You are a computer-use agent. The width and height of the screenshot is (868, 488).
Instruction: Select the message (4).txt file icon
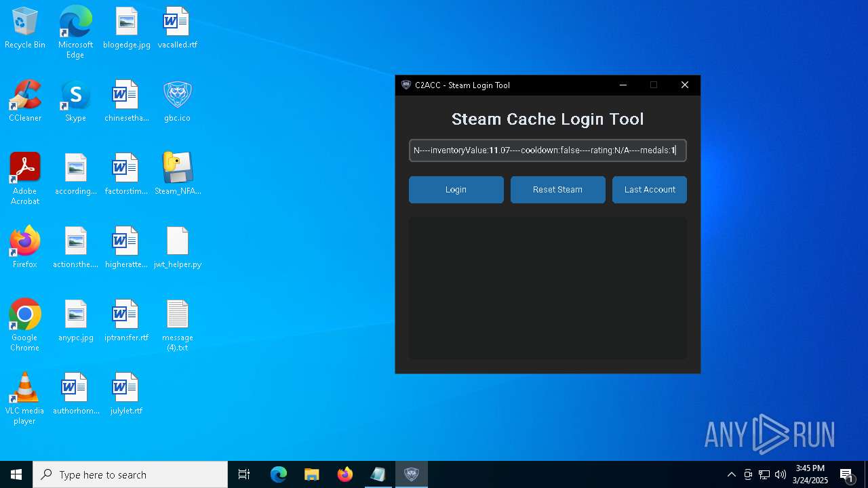(177, 325)
